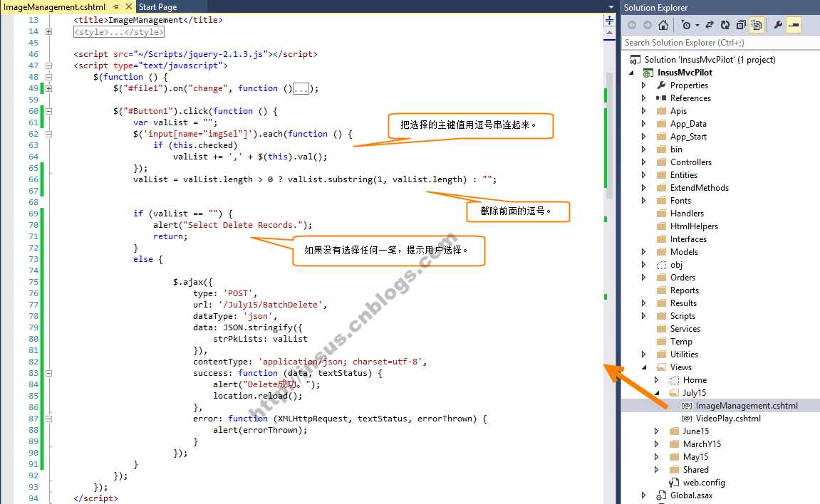Click the References node icon
The width and height of the screenshot is (820, 504).
tap(661, 98)
